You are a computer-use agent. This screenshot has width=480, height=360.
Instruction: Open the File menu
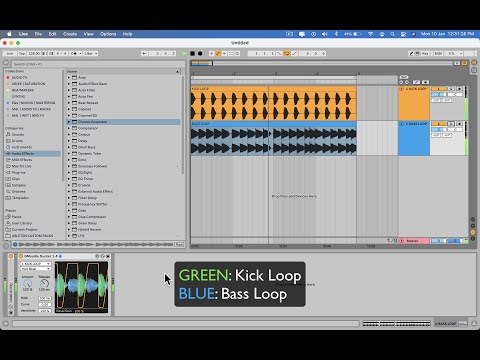(x=38, y=34)
